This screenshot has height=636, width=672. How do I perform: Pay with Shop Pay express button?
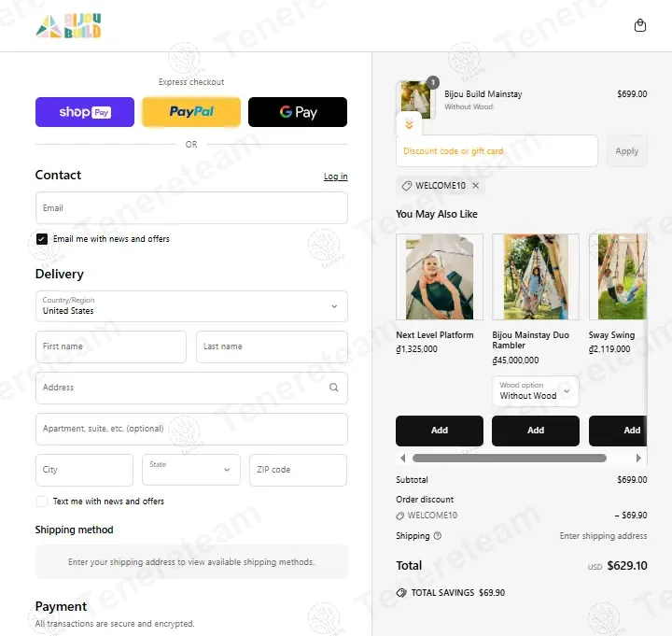pos(85,112)
